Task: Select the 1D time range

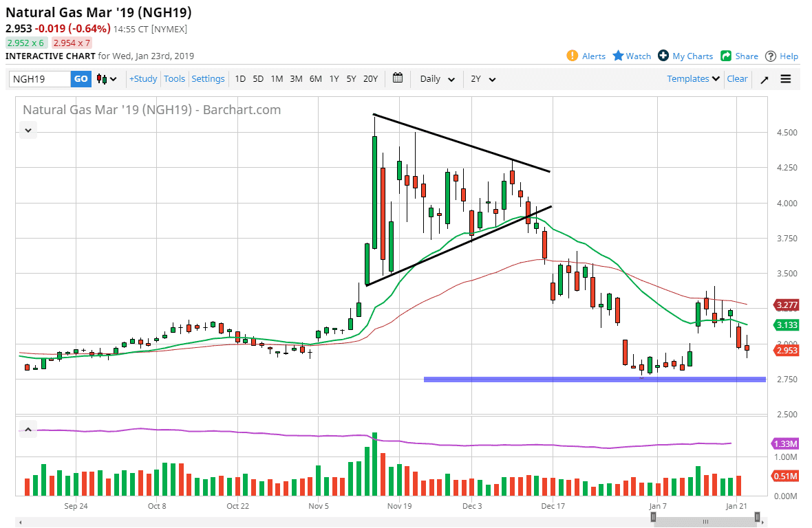Action: [240, 79]
